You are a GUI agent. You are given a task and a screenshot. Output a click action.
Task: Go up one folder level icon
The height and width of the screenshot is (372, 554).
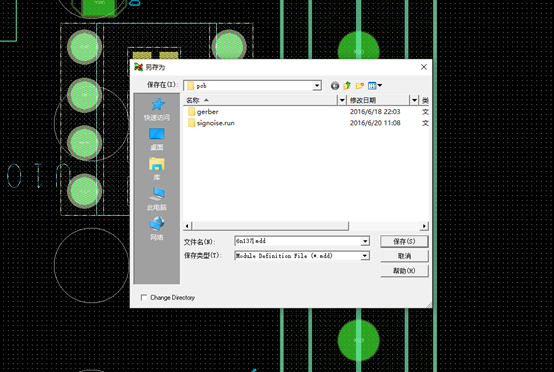point(347,85)
